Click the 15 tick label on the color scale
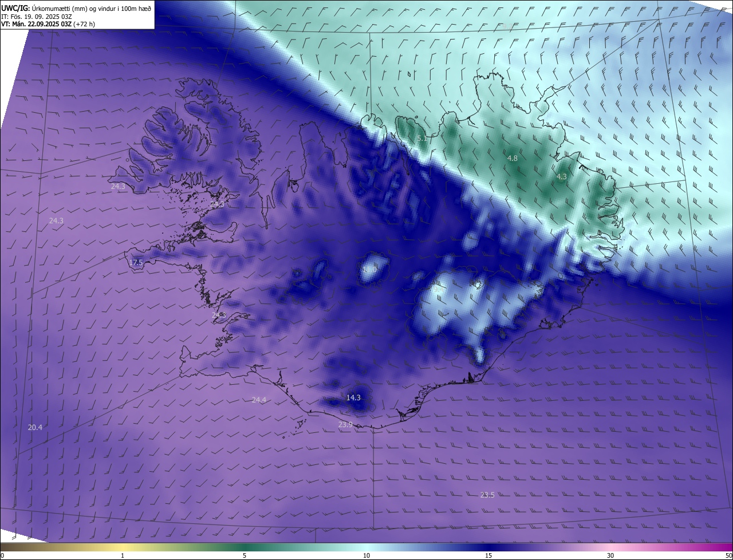This screenshot has height=560, width=733. [x=488, y=555]
